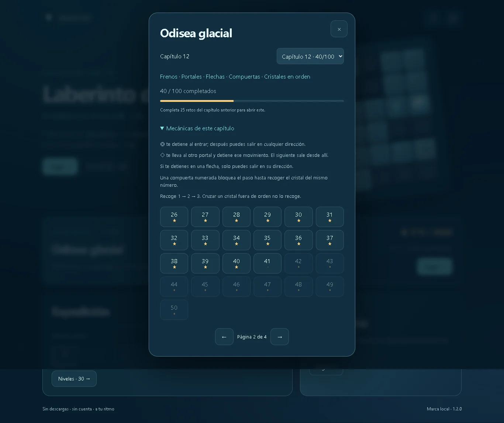Click the Niveles · 30 button
The width and height of the screenshot is (504, 423).
74,379
